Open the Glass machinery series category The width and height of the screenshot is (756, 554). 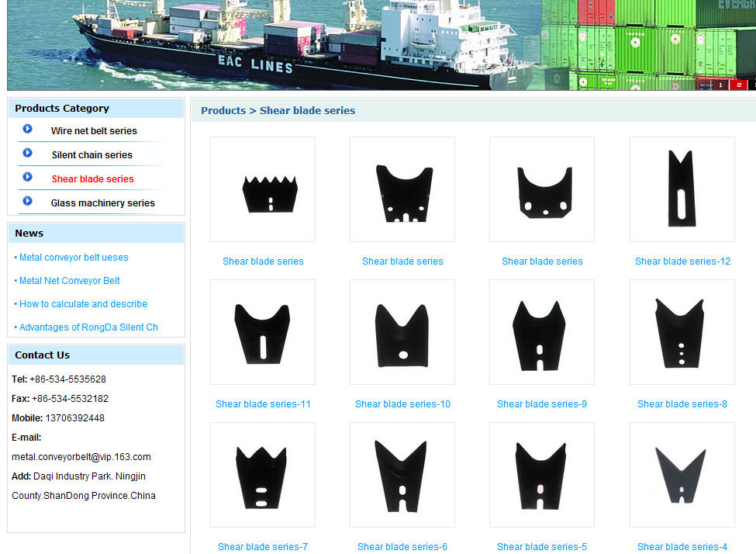click(x=102, y=203)
